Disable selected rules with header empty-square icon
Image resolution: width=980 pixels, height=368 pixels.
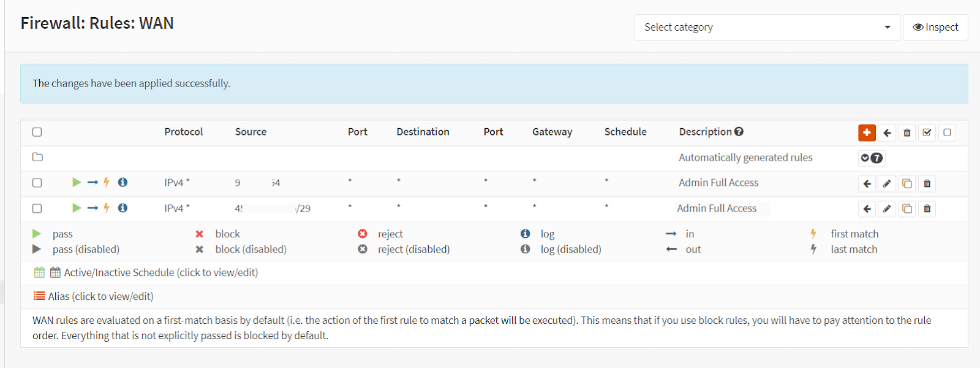(x=947, y=132)
